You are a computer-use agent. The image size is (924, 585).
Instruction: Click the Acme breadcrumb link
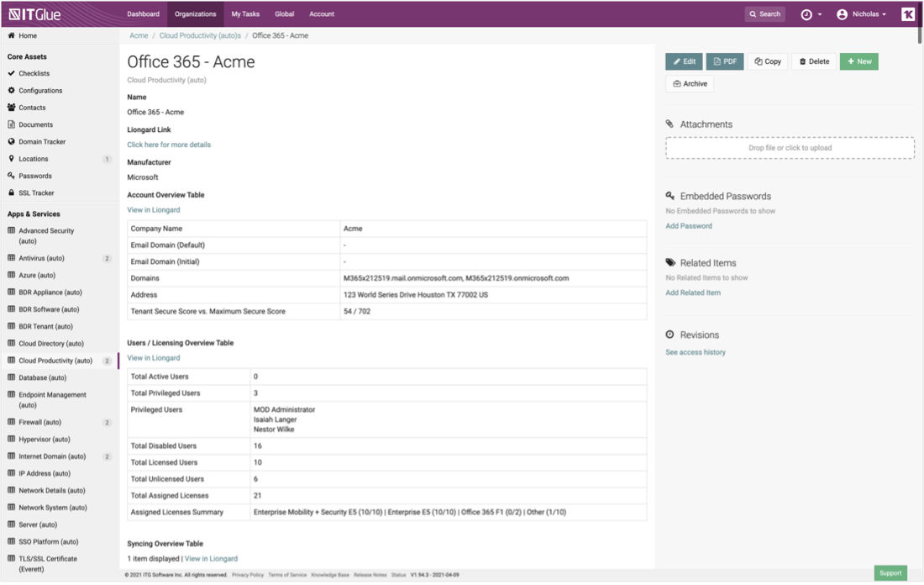click(x=139, y=35)
